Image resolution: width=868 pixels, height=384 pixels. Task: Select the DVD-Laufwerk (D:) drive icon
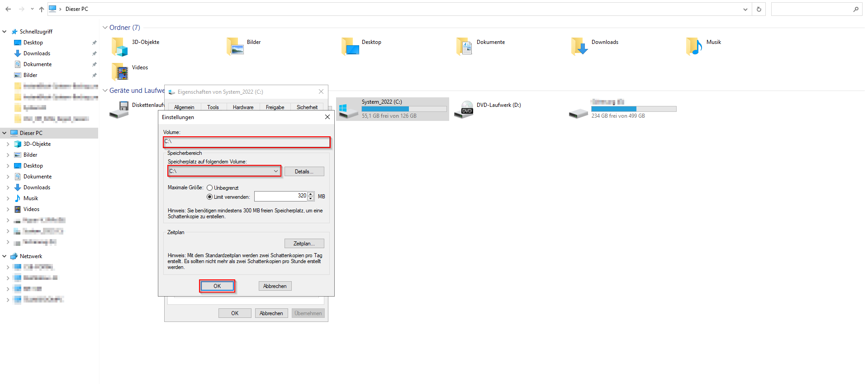(x=464, y=110)
